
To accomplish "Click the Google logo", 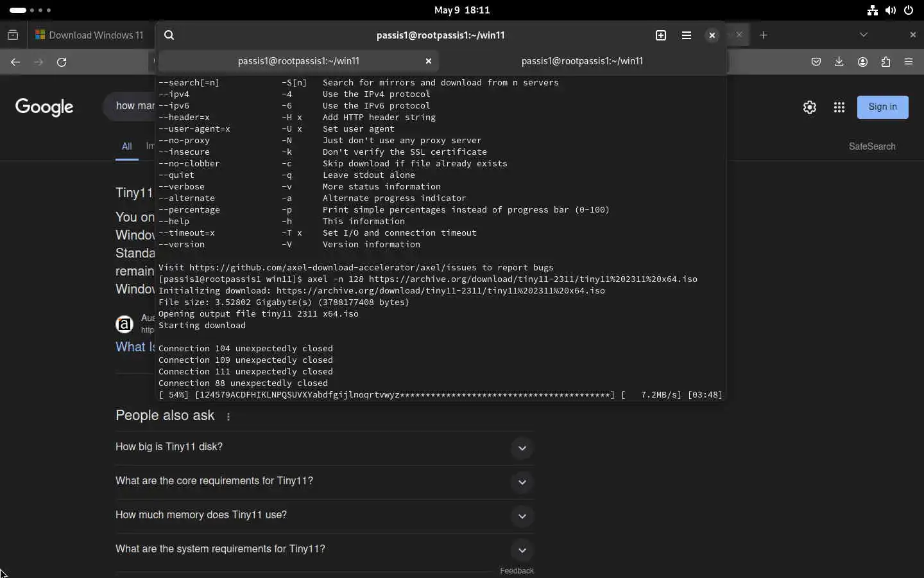I will (x=44, y=107).
